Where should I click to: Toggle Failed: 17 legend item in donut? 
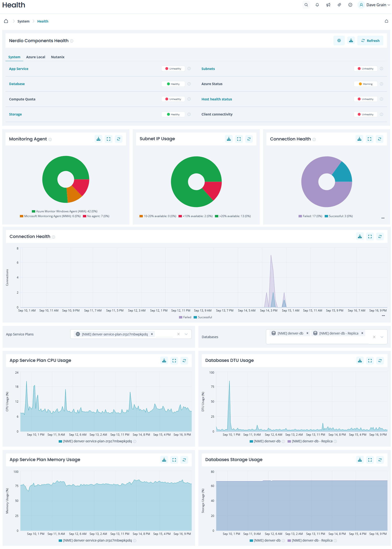click(x=311, y=216)
